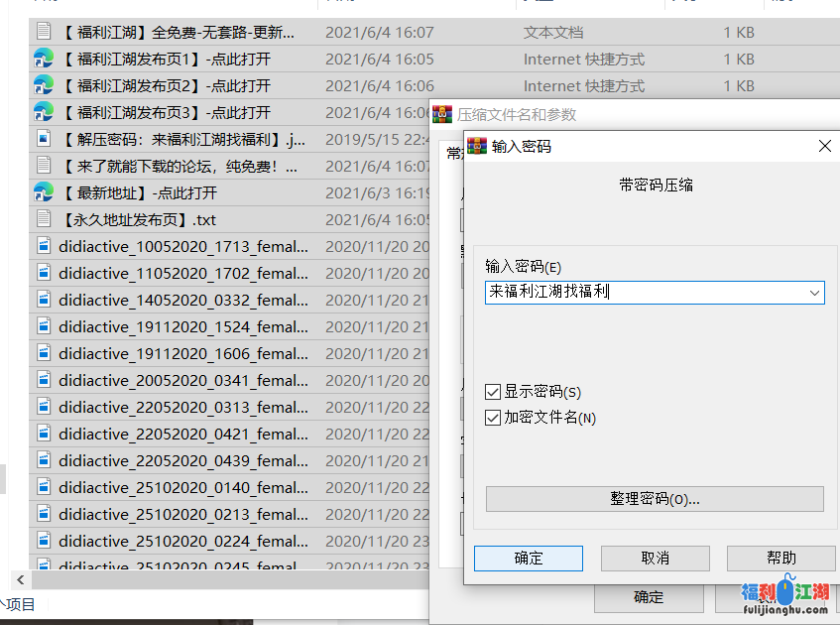Select the Edge shortcut icon for 福利江湖发布页1

tap(44, 59)
